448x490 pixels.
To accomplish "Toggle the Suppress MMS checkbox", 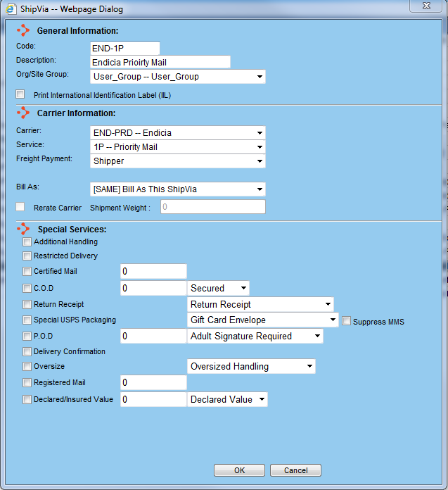I will (347, 322).
